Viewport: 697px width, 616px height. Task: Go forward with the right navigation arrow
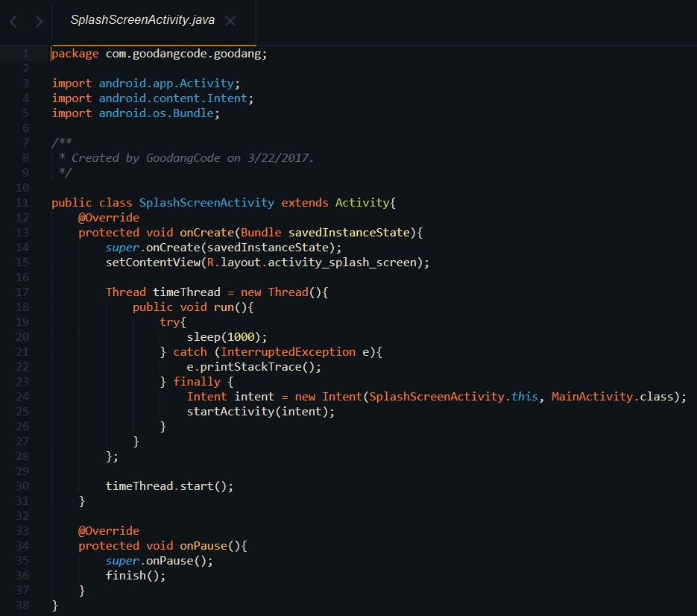[x=39, y=22]
